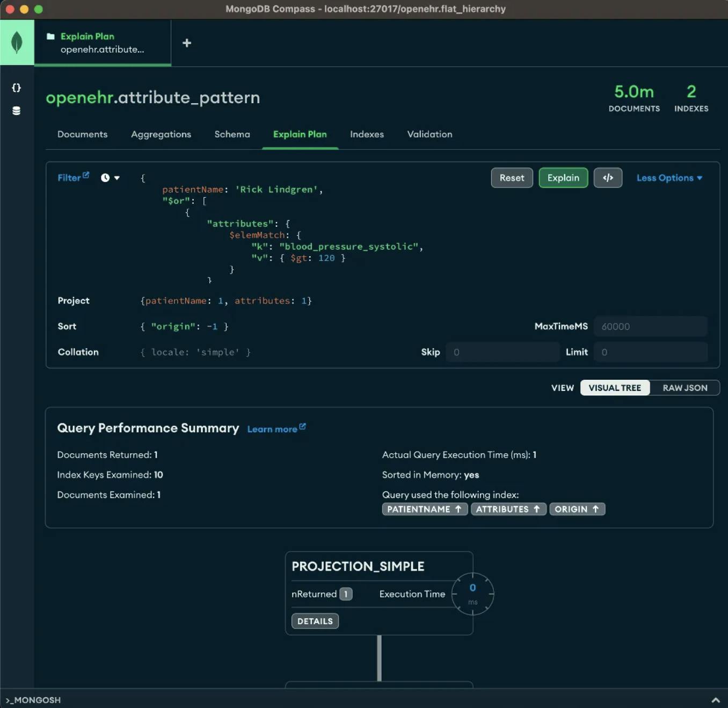
Task: Toggle view to Raw JSON
Action: click(685, 388)
